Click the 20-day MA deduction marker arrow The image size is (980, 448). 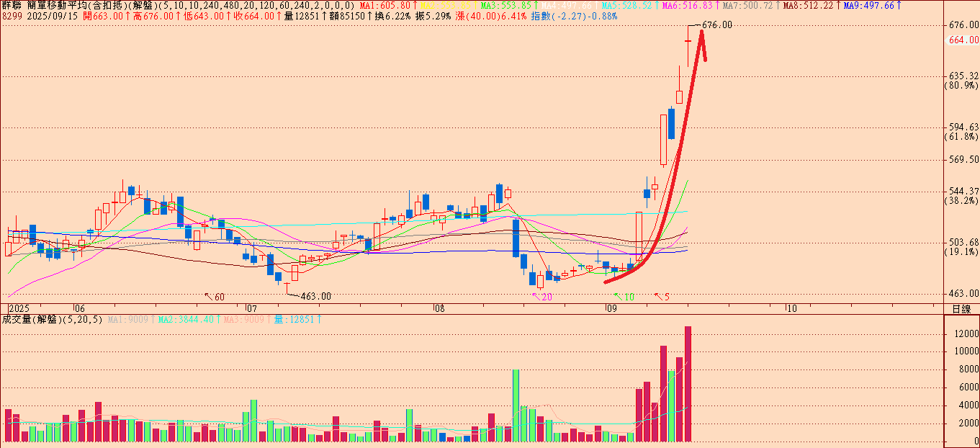tap(535, 296)
